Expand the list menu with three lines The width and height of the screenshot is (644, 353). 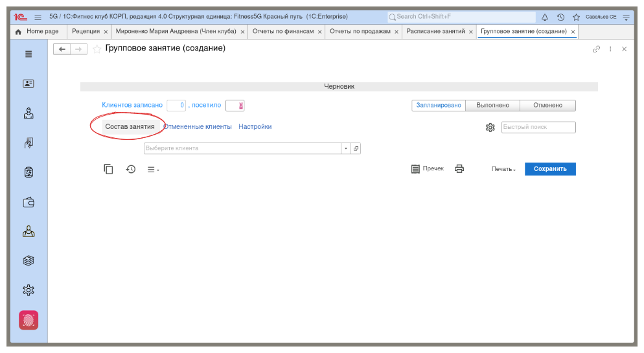coord(153,170)
